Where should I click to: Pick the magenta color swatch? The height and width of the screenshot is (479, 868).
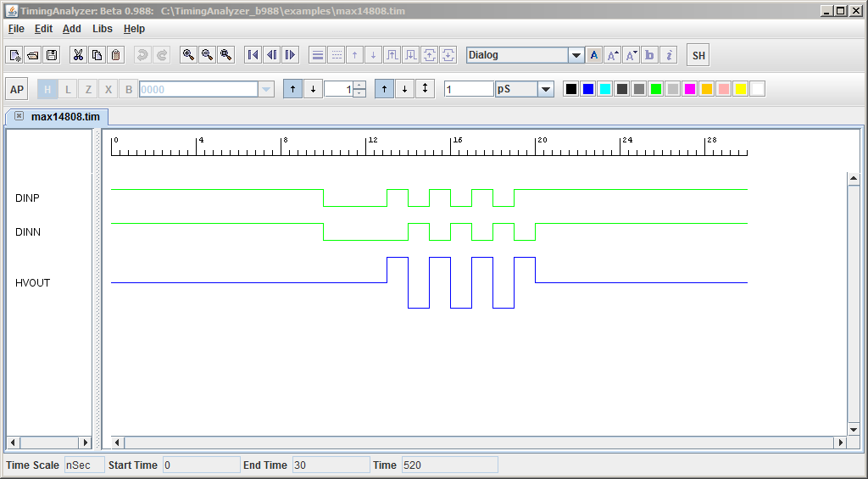click(x=690, y=89)
